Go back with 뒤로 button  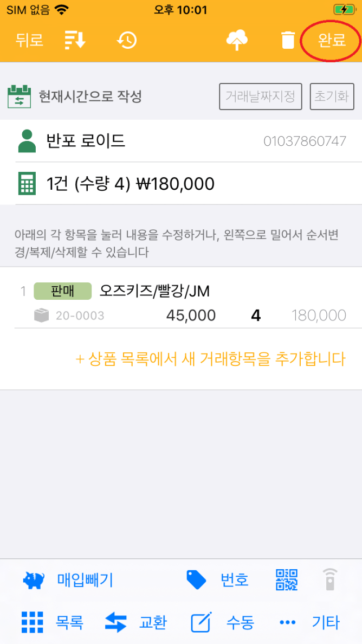coord(29,41)
